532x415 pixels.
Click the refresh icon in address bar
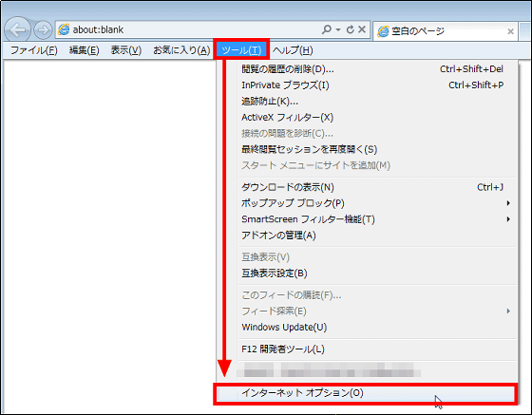tap(351, 29)
